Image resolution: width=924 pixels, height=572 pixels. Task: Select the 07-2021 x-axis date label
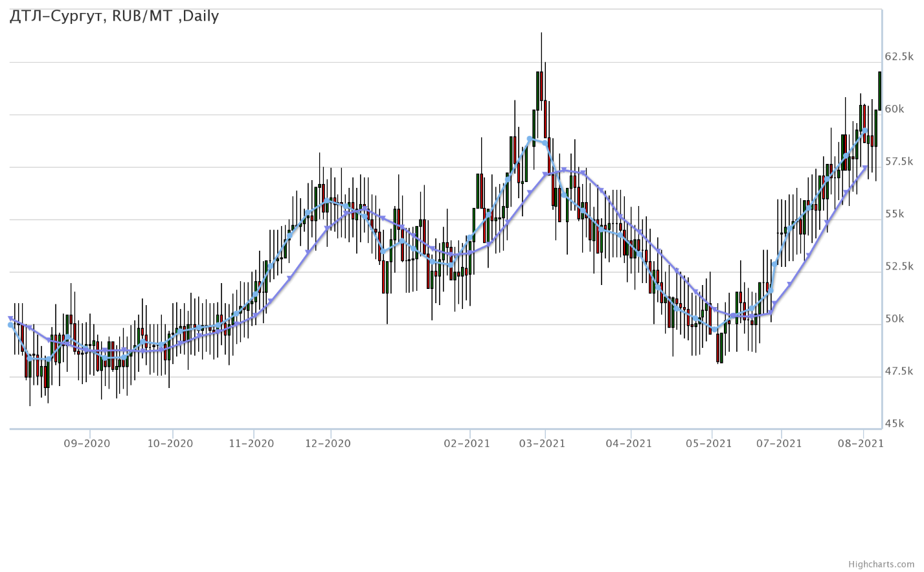pyautogui.click(x=779, y=444)
